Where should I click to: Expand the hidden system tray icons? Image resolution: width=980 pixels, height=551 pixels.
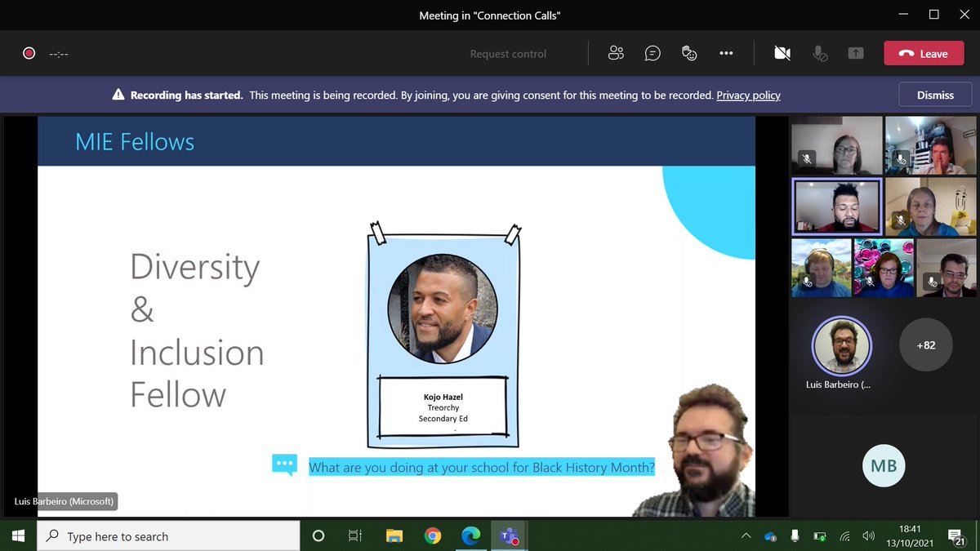pyautogui.click(x=746, y=536)
